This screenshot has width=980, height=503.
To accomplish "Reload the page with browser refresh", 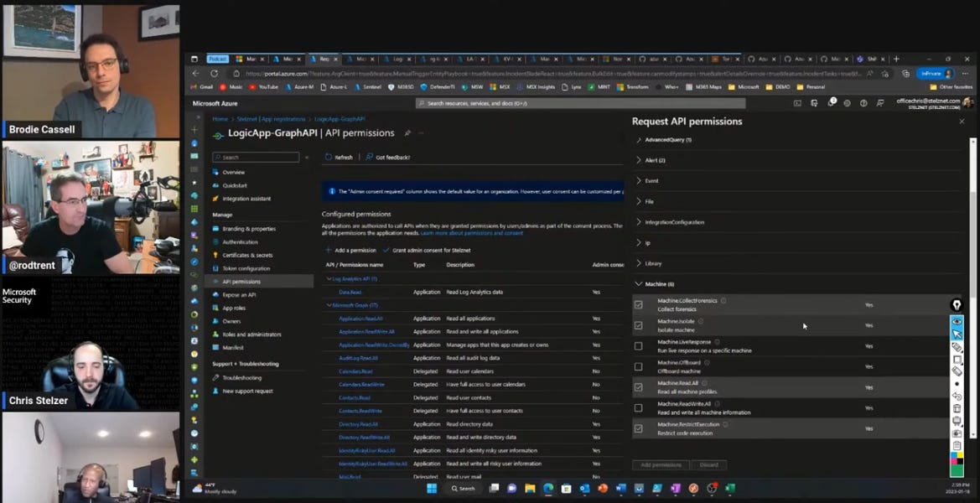I will [214, 73].
